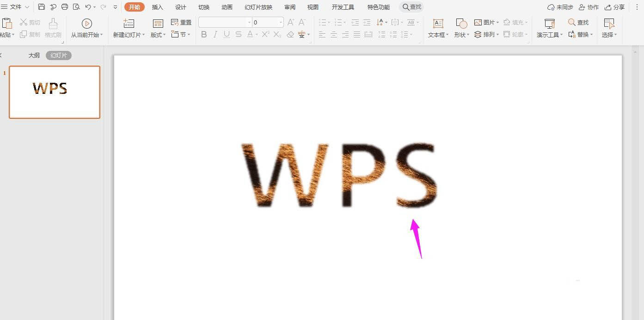Viewport: 644px width, 320px height.
Task: Toggle Strikethrough formatting
Action: tap(238, 35)
